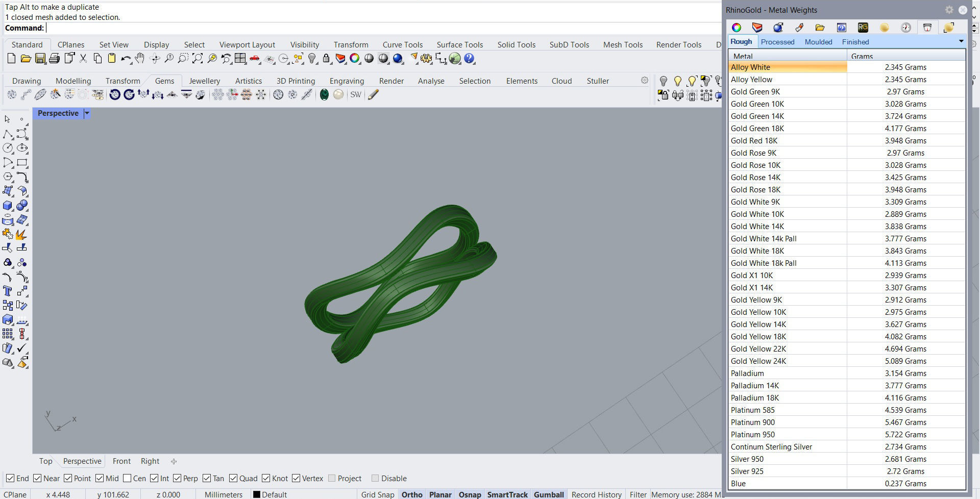Toggle the Int osnap checkbox
The image size is (980, 499).
tap(154, 478)
